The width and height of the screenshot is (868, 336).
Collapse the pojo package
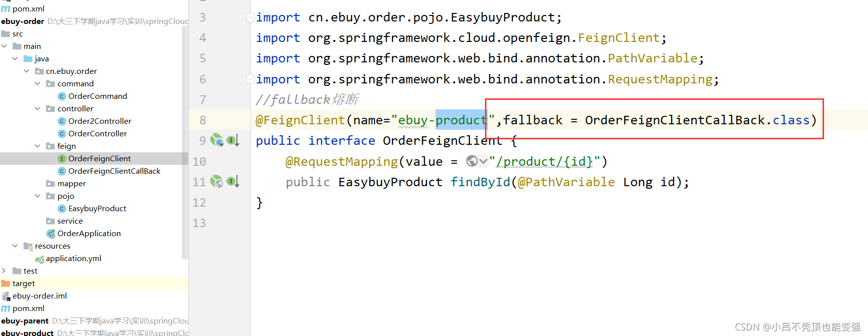(x=37, y=196)
